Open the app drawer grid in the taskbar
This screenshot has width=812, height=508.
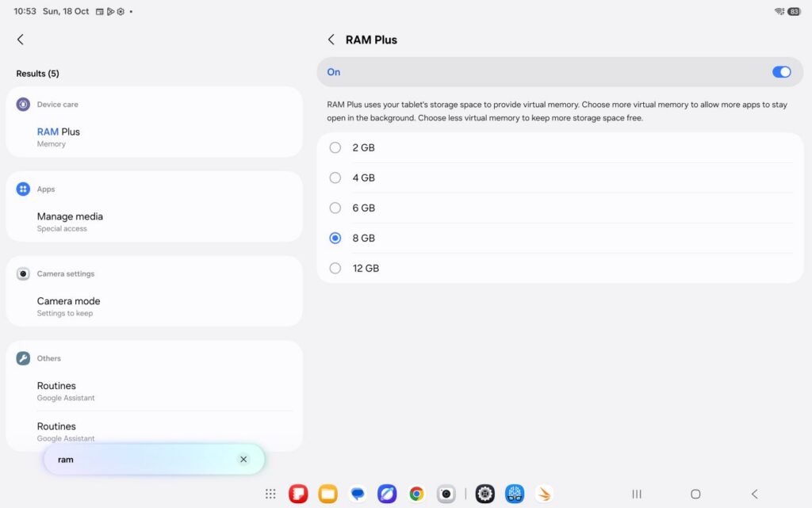tap(270, 494)
